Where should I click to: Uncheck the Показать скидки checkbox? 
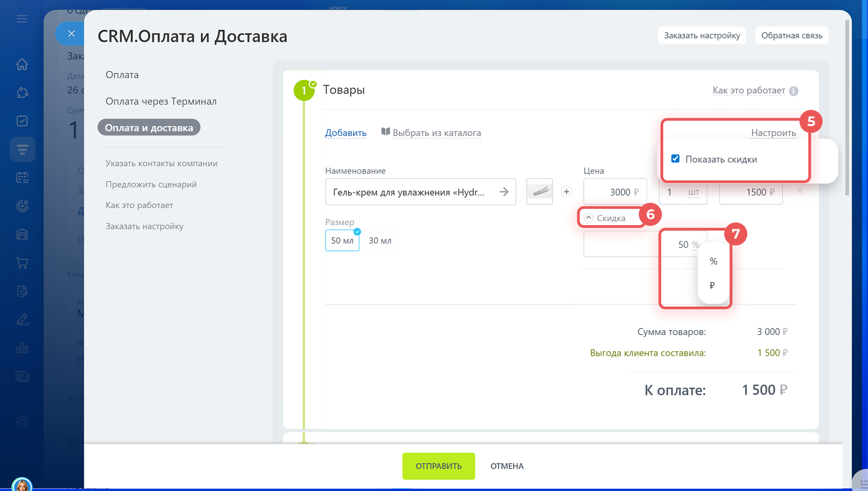point(675,159)
